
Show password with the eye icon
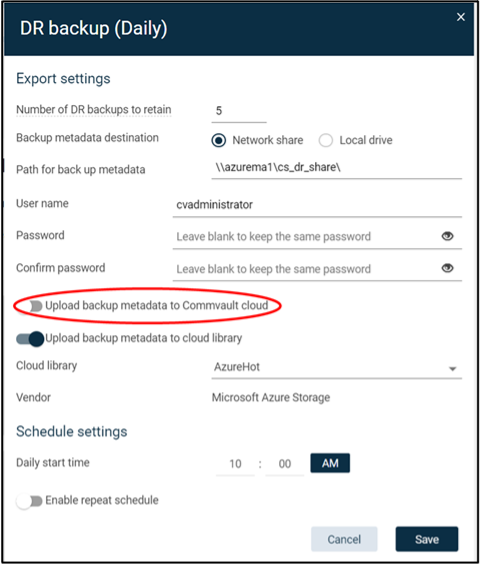[447, 236]
